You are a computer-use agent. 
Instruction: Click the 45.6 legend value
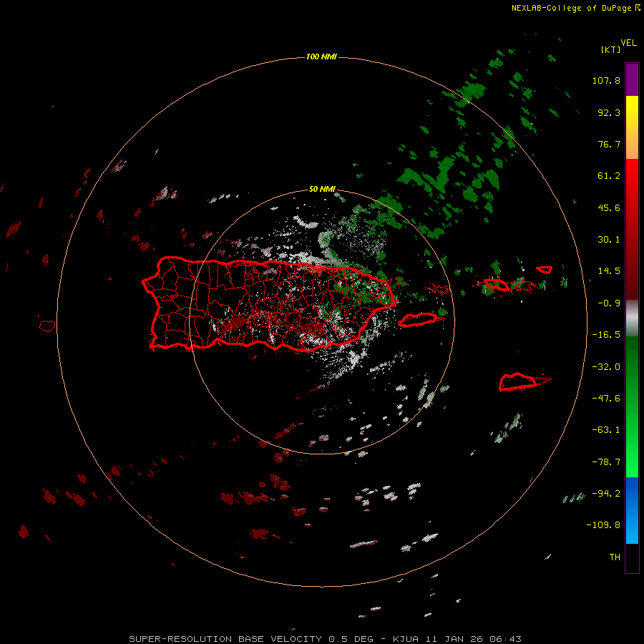609,208
